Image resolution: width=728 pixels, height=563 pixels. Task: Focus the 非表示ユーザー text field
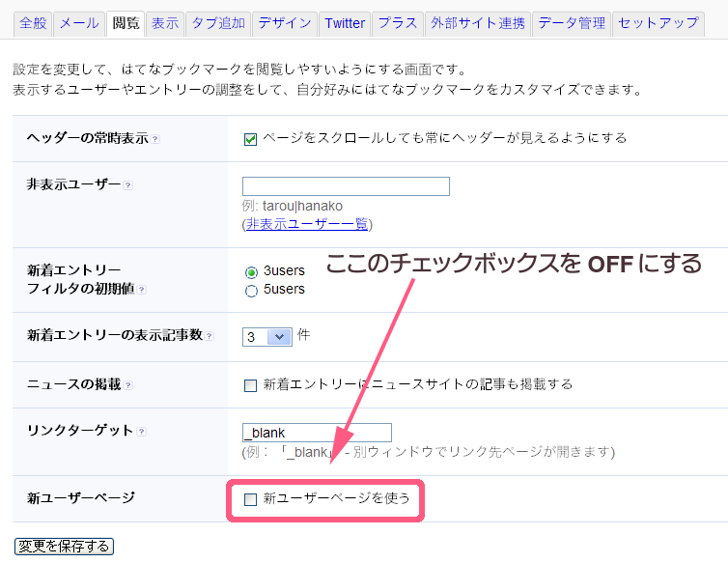pos(346,186)
